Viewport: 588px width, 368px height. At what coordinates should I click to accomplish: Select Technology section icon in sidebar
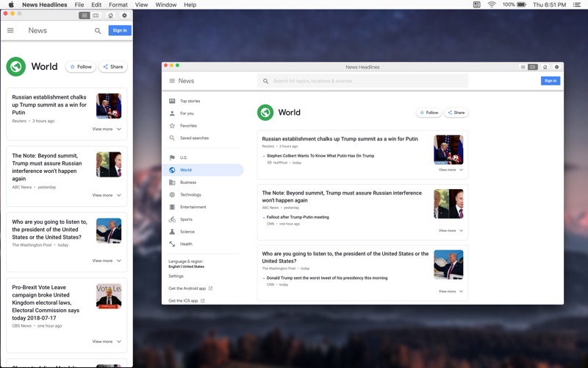[x=172, y=194]
